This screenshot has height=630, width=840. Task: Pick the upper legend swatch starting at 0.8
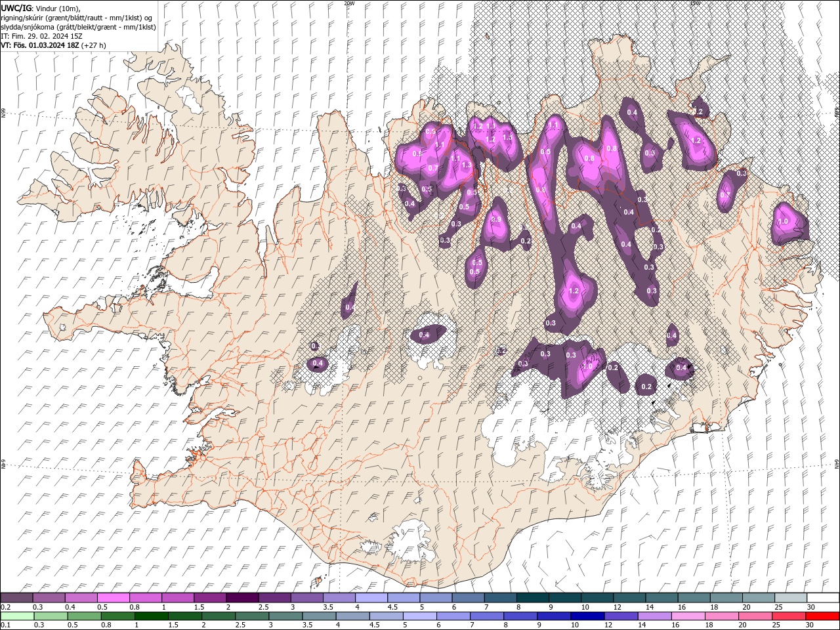(145, 598)
